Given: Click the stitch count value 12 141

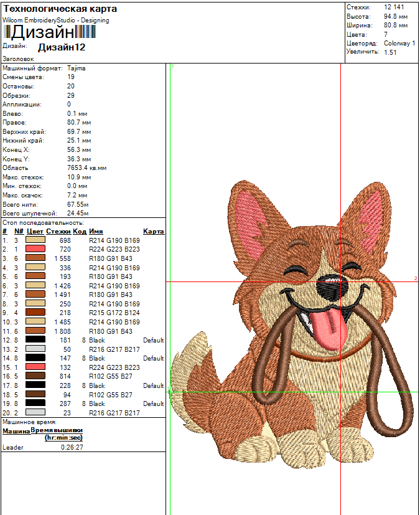Looking at the screenshot, I should (394, 7).
